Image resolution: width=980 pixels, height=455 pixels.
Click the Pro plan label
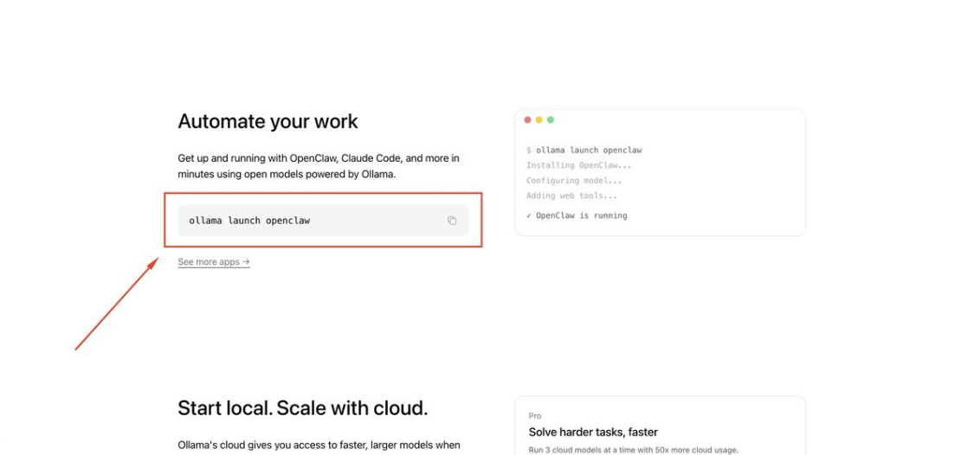pyautogui.click(x=535, y=416)
